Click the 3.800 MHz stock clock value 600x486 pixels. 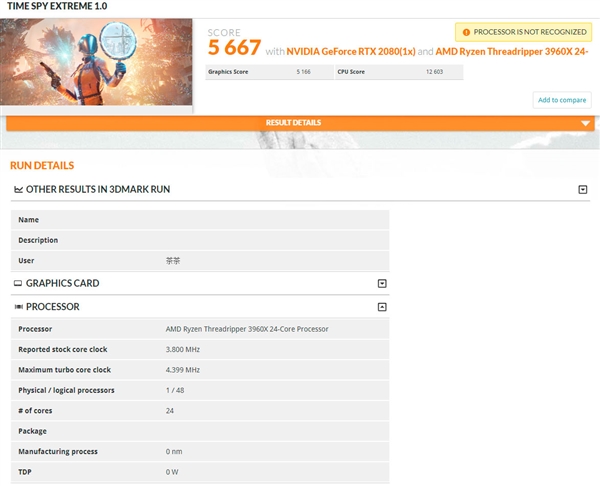(x=183, y=349)
